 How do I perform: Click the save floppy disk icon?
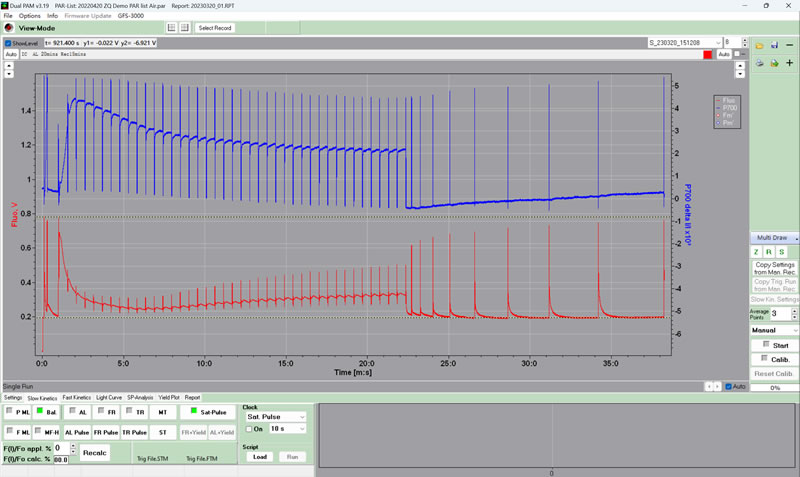pyautogui.click(x=773, y=46)
